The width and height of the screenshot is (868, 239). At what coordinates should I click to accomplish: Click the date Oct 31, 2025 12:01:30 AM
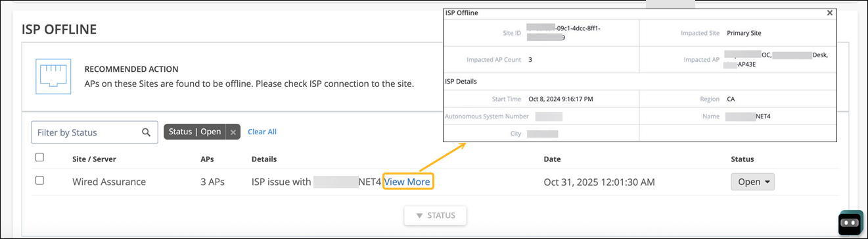pos(599,182)
